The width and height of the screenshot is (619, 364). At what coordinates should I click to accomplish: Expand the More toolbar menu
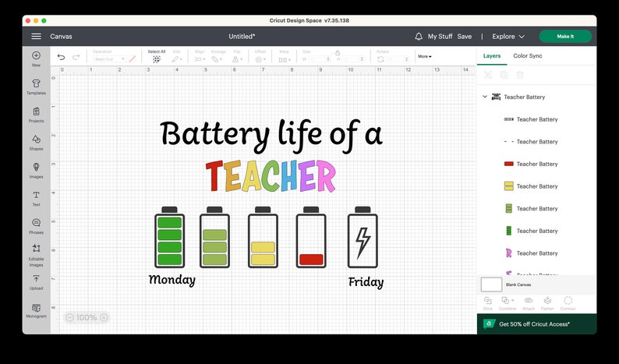pyautogui.click(x=425, y=56)
